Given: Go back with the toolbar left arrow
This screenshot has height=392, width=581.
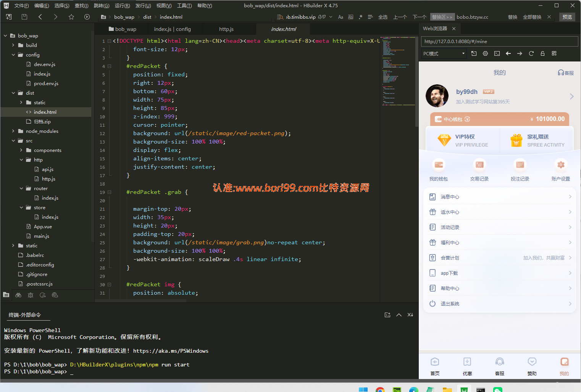Looking at the screenshot, I should tap(40, 17).
